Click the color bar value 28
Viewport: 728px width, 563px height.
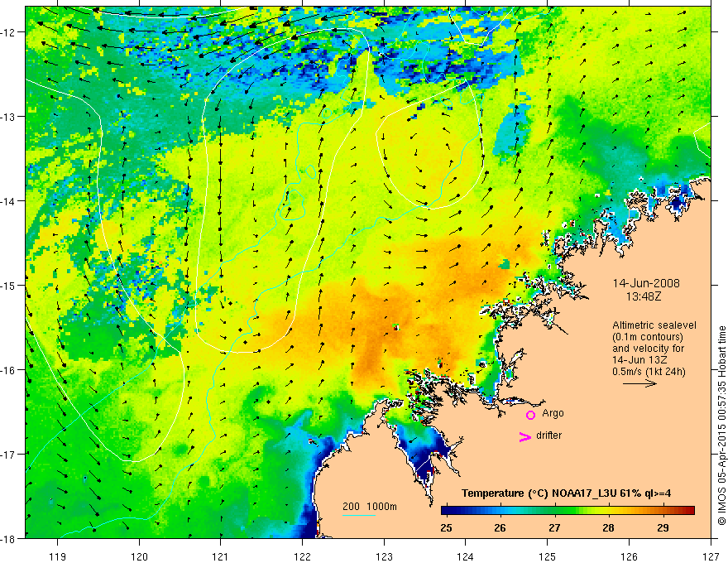point(609,527)
